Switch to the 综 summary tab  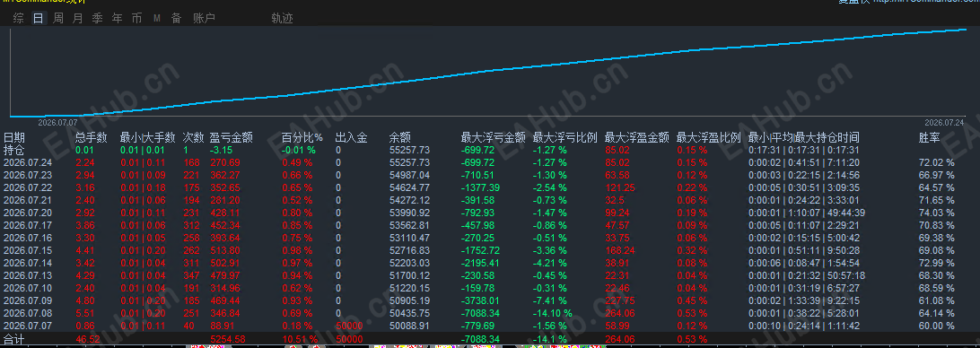pos(19,18)
